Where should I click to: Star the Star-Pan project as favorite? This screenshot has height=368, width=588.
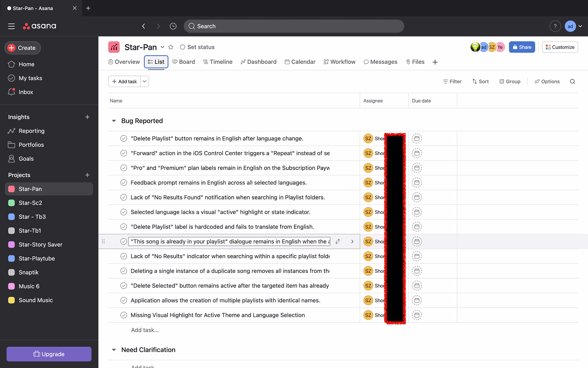pyautogui.click(x=171, y=47)
